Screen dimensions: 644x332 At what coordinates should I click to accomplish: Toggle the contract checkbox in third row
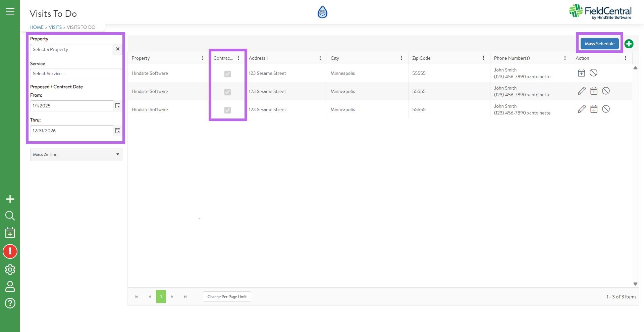point(227,110)
